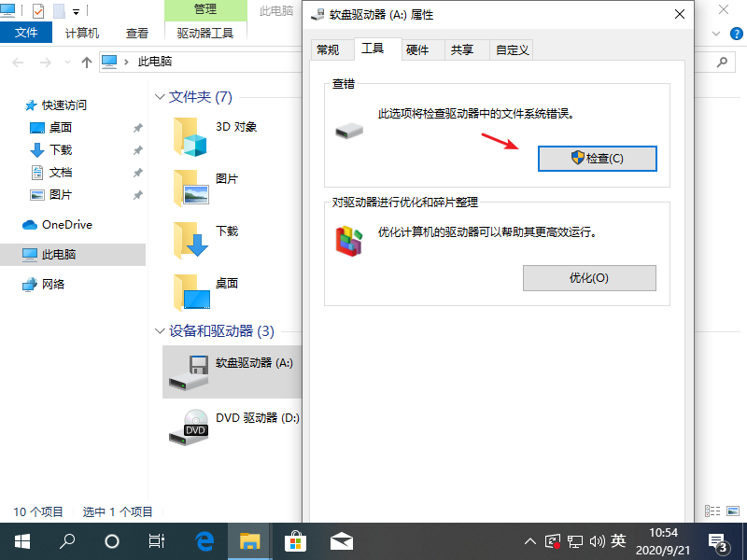The height and width of the screenshot is (560, 747).
Task: Click the taskbar search icon
Action: [x=65, y=540]
